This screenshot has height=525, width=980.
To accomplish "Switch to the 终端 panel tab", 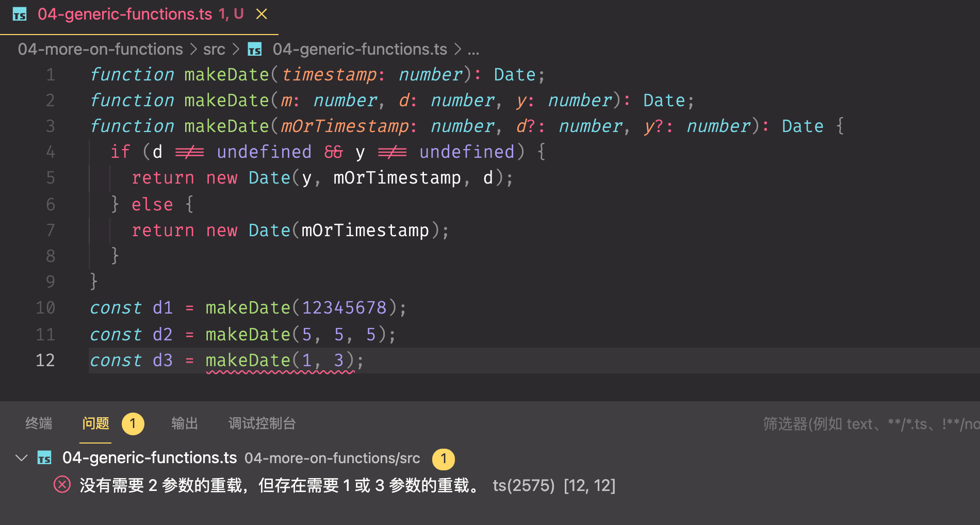I will [39, 423].
